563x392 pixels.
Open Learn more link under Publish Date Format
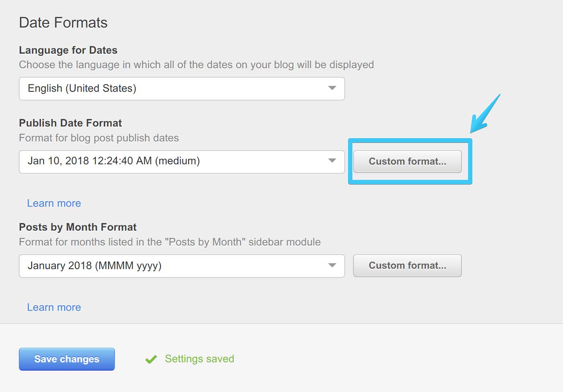coord(54,203)
